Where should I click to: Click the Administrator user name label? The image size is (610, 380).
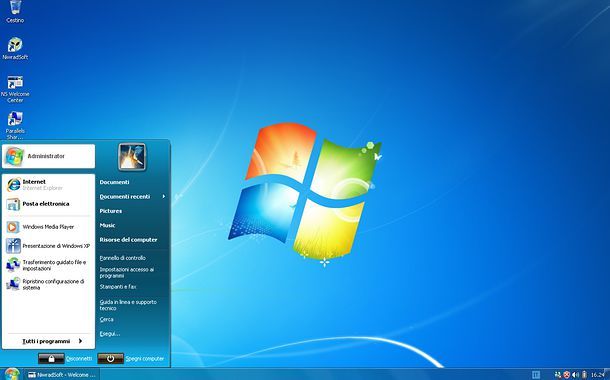tap(46, 156)
